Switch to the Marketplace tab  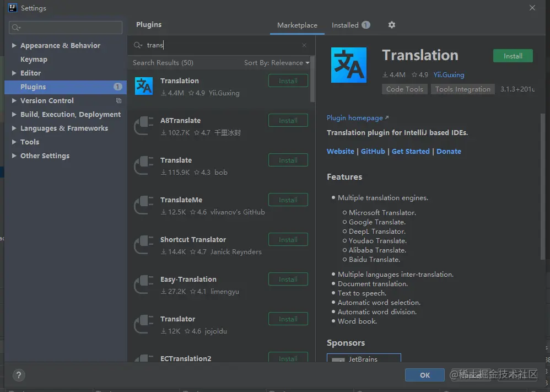[297, 25]
